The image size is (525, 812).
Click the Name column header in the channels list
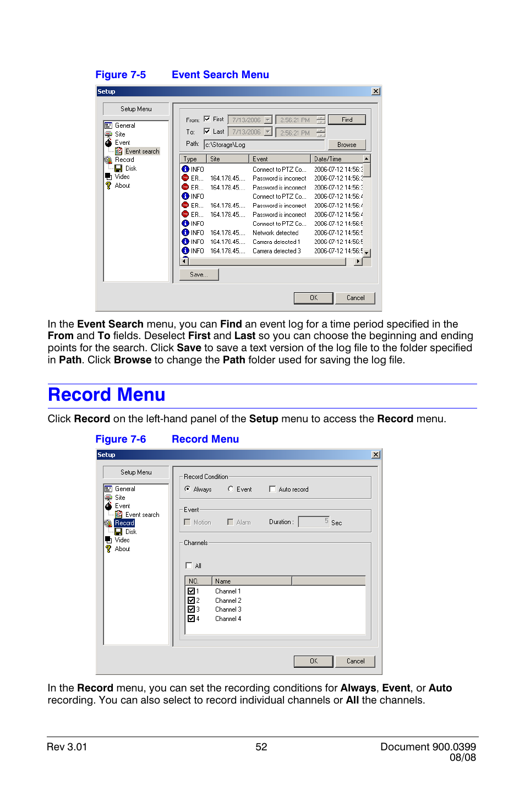pyautogui.click(x=251, y=581)
